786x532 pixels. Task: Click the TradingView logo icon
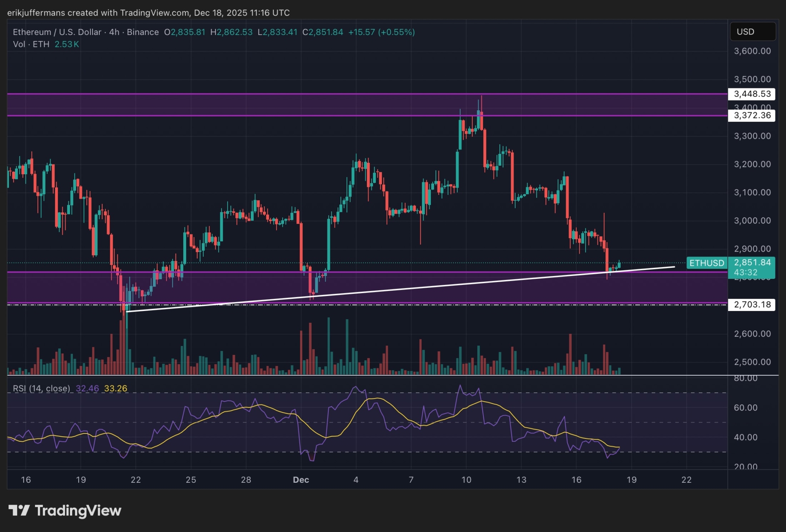19,510
